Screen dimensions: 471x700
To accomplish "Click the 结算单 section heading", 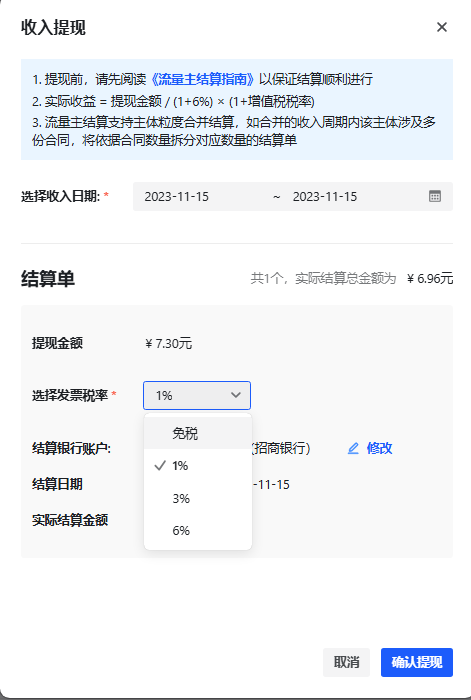I will 48,279.
